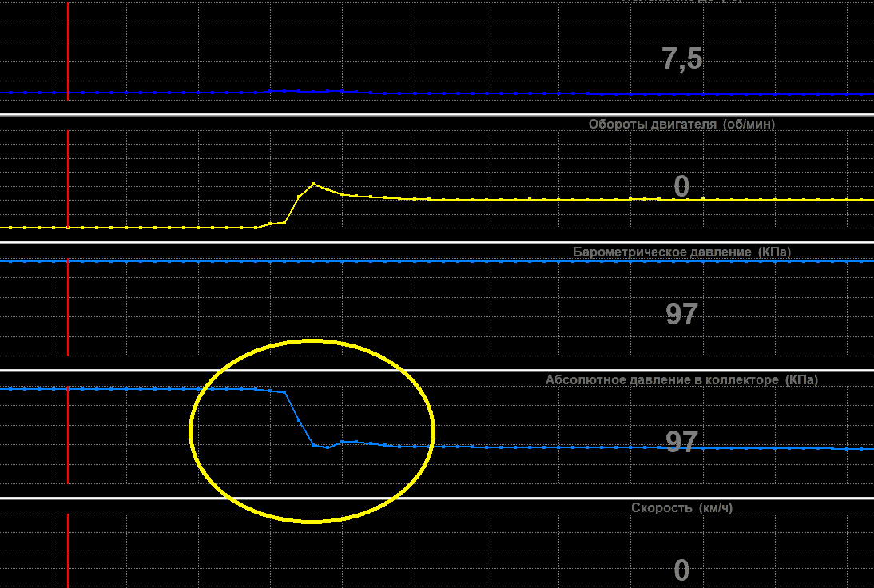Click the 7,5 value readout
The width and height of the screenshot is (874, 588).
click(x=681, y=58)
